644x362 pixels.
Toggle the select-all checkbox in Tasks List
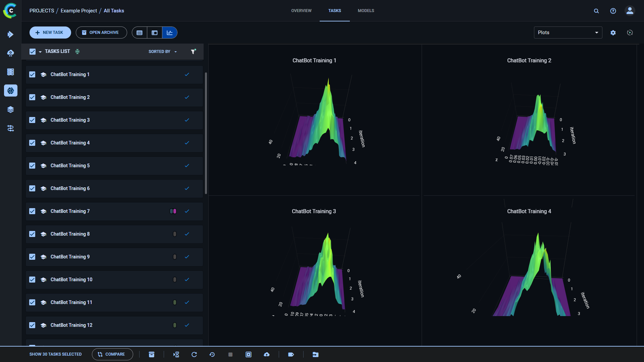click(x=33, y=51)
